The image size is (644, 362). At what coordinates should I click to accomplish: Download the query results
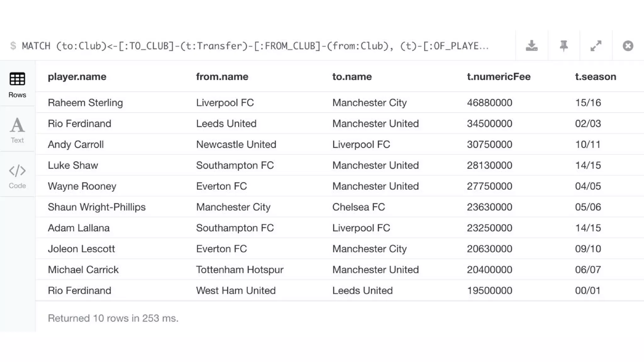coord(531,46)
